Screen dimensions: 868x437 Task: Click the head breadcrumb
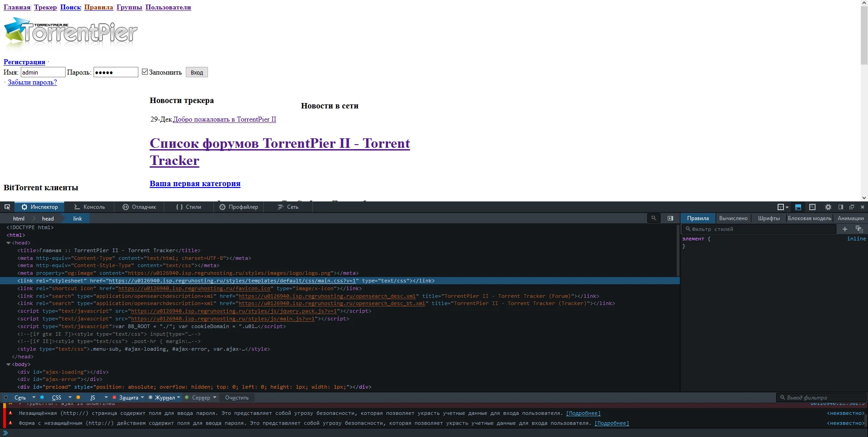coord(48,219)
